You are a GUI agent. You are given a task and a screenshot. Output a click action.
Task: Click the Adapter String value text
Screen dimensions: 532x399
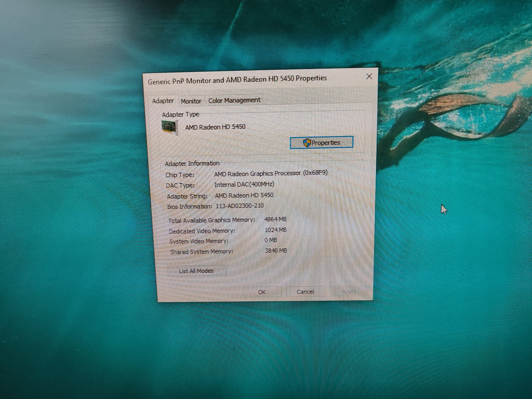[x=244, y=195]
